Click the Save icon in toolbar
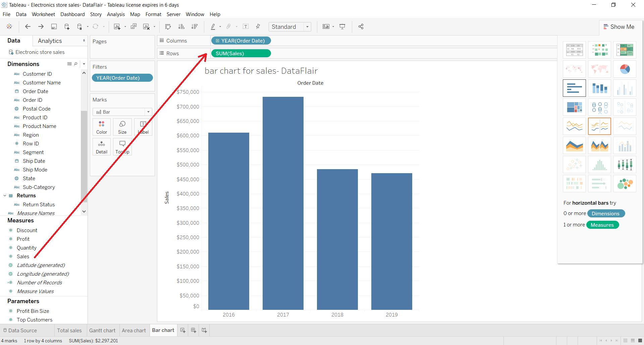 pyautogui.click(x=54, y=27)
